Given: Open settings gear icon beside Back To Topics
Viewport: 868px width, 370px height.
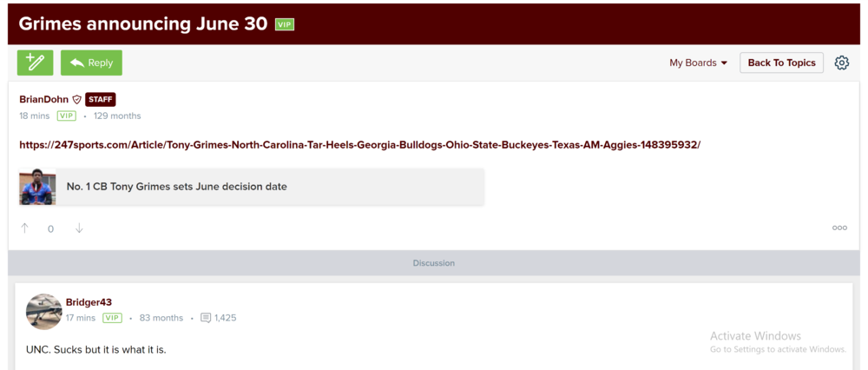Looking at the screenshot, I should point(841,63).
